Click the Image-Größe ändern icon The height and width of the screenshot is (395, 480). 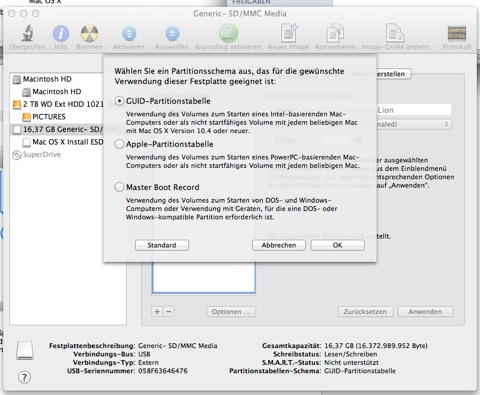point(395,33)
